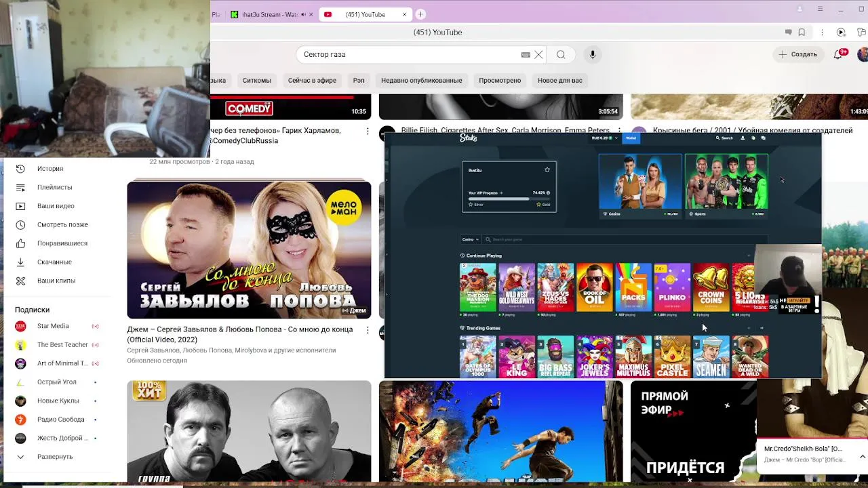Image resolution: width=868 pixels, height=488 pixels.
Task: Select the Новое для вас chip
Action: coord(560,81)
